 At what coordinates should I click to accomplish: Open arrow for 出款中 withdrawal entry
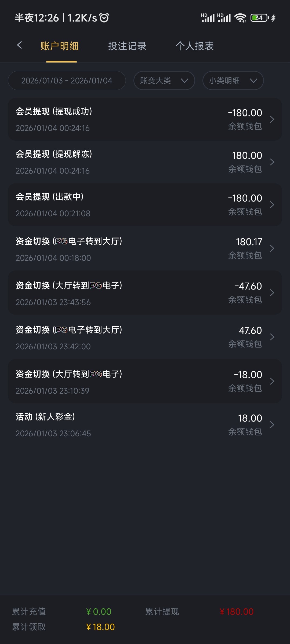tap(272, 205)
